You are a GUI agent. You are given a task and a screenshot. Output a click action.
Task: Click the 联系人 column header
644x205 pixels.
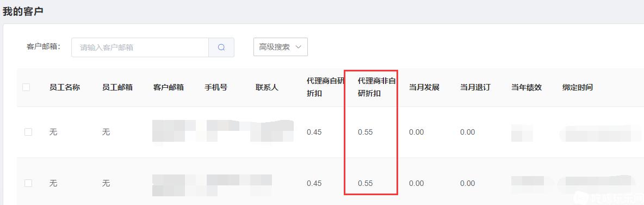(x=267, y=87)
